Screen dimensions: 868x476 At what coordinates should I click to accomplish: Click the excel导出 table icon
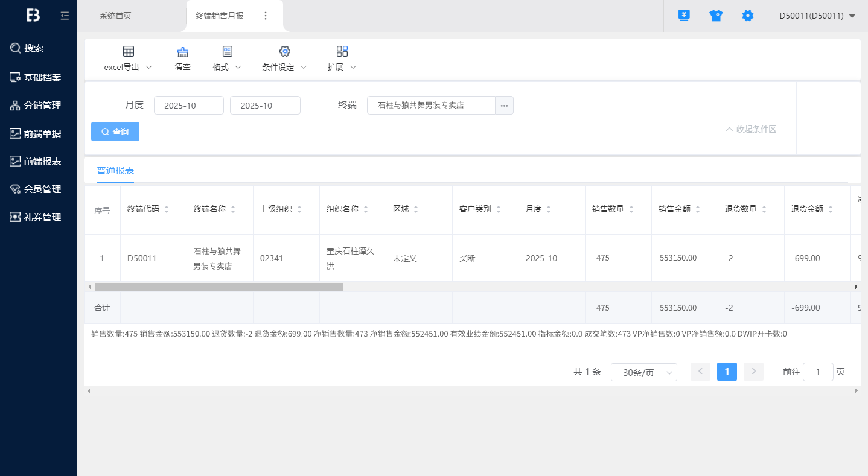pyautogui.click(x=129, y=51)
